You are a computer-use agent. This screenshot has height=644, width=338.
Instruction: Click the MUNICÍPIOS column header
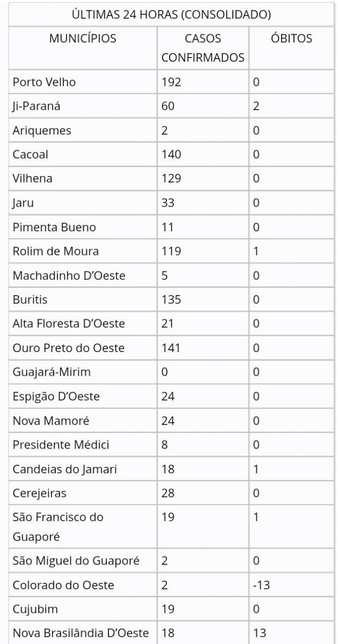pos(83,39)
